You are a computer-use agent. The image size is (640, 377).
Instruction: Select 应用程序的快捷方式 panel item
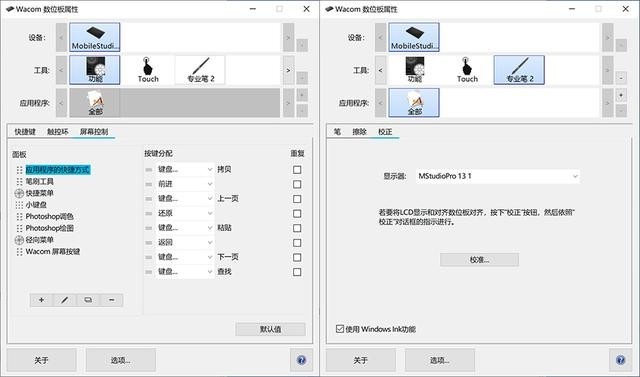53,170
